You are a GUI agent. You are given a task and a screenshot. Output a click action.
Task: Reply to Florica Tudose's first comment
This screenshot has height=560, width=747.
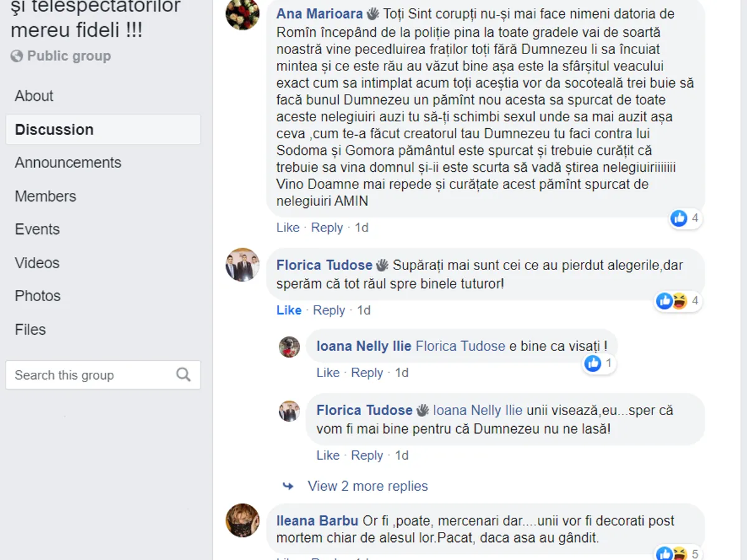pos(329,310)
